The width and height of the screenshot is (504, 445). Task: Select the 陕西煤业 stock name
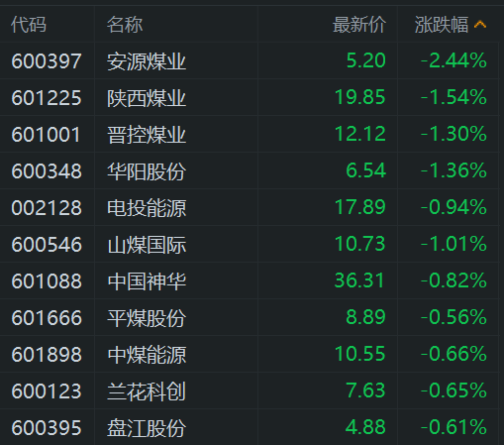(x=147, y=98)
